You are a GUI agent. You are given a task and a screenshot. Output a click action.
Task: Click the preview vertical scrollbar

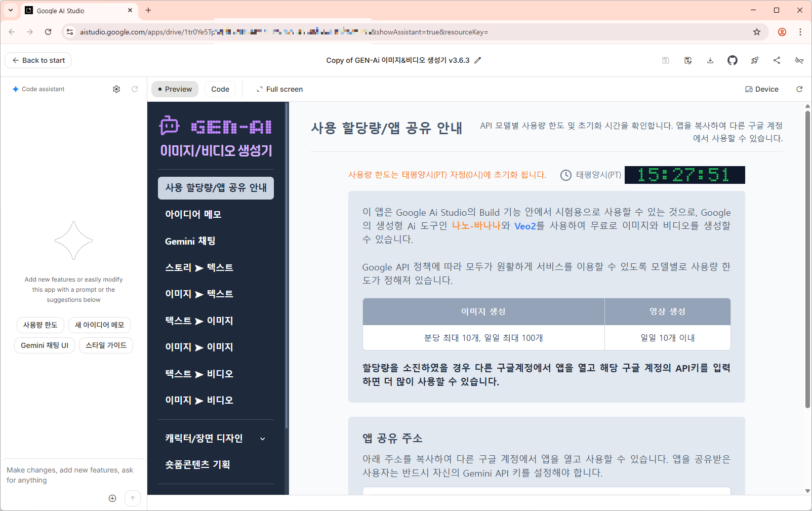pyautogui.click(x=807, y=258)
